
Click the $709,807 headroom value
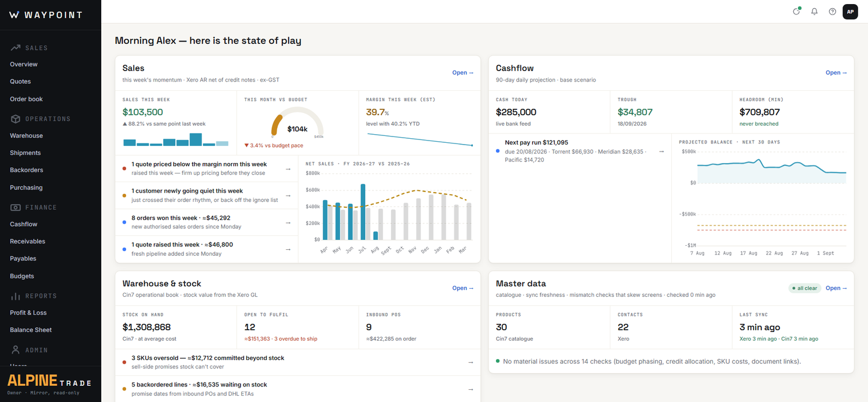coord(760,112)
